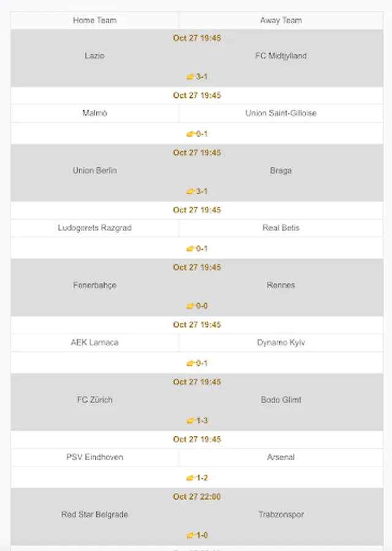Click the hand icon beside Malmö 0-1 prediction
The width and height of the screenshot is (392, 551).
click(x=190, y=134)
